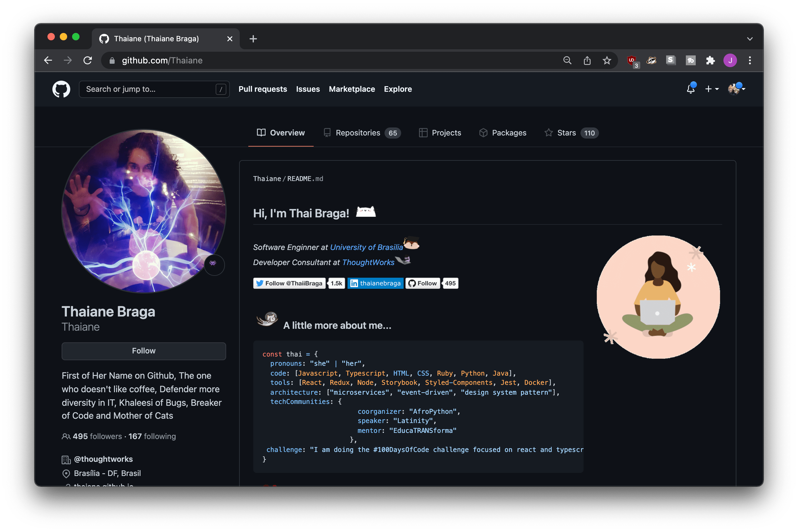Expand the tab search chevron
Screen dimensions: 798x532
click(750, 39)
